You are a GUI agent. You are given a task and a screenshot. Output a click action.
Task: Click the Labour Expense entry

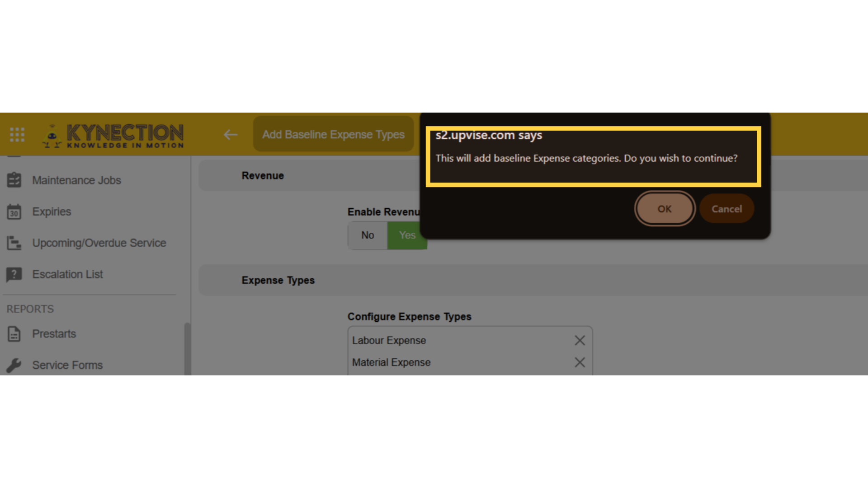point(389,340)
